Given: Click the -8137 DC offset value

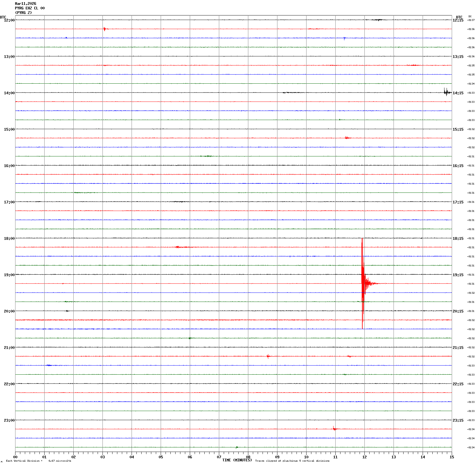Looking at the screenshot, I should click(471, 20).
